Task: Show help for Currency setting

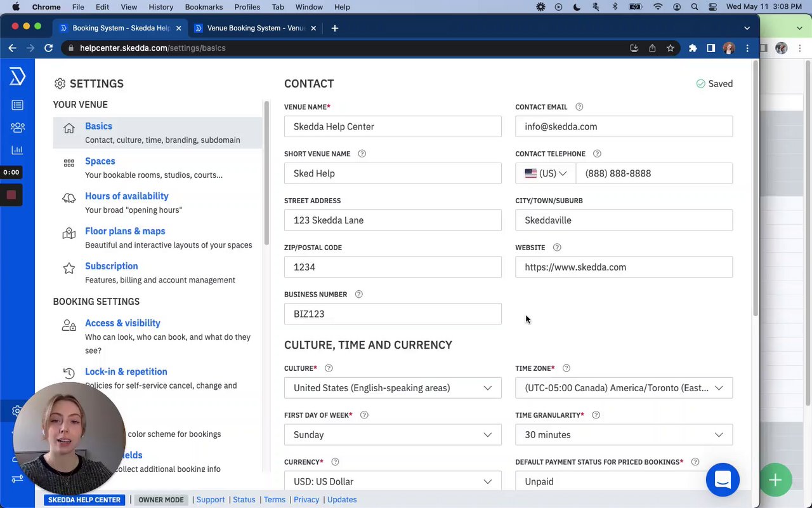Action: coord(335,462)
